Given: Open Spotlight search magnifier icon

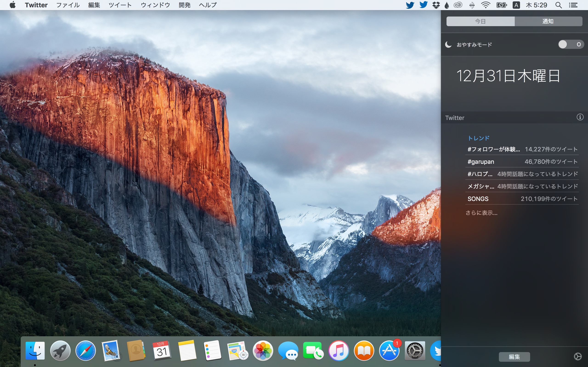Looking at the screenshot, I should [558, 5].
